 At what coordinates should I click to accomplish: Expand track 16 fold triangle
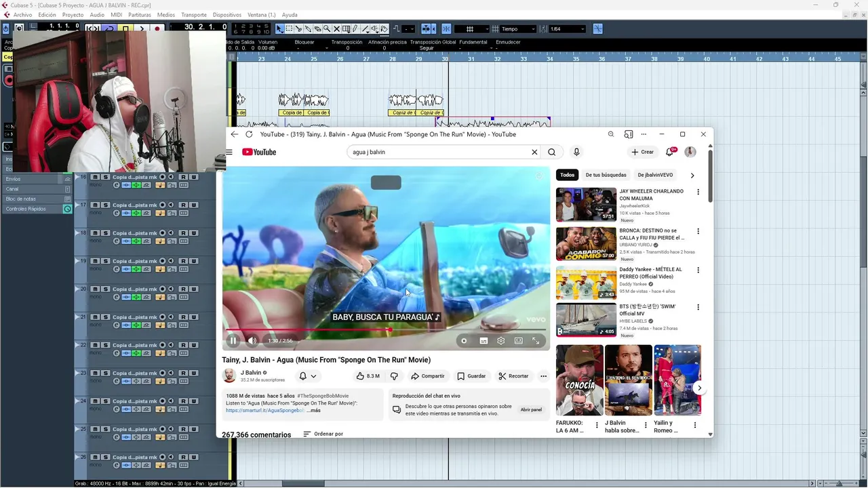(x=78, y=177)
